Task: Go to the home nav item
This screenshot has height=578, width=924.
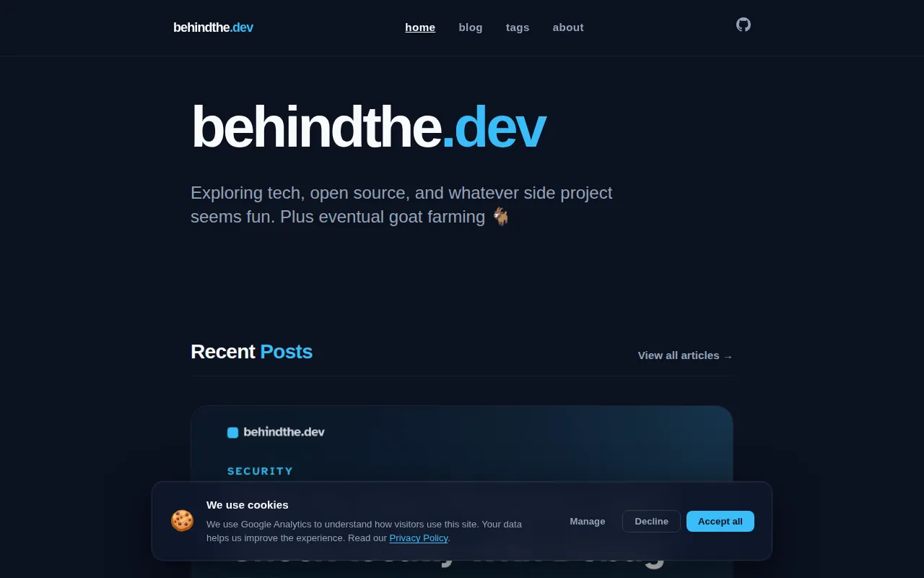Action: [x=420, y=27]
